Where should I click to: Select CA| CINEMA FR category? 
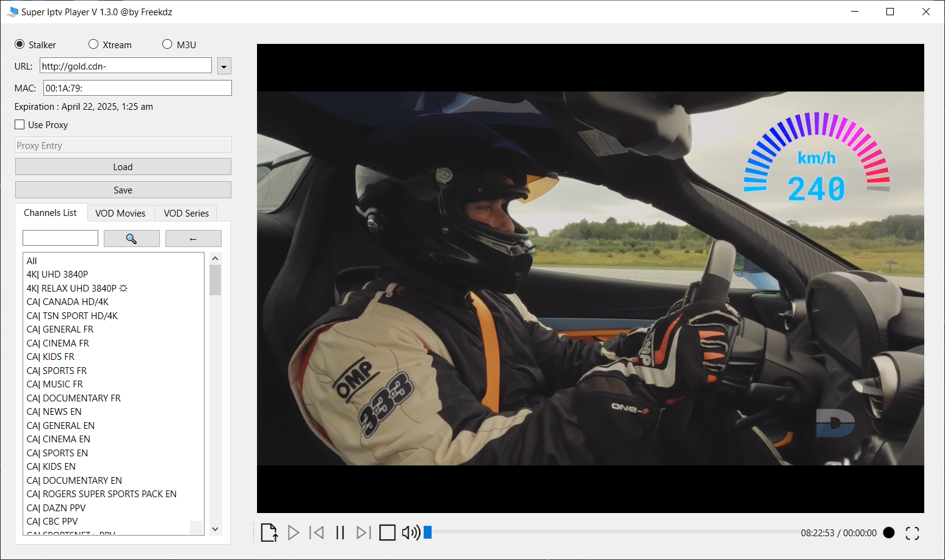point(113,343)
